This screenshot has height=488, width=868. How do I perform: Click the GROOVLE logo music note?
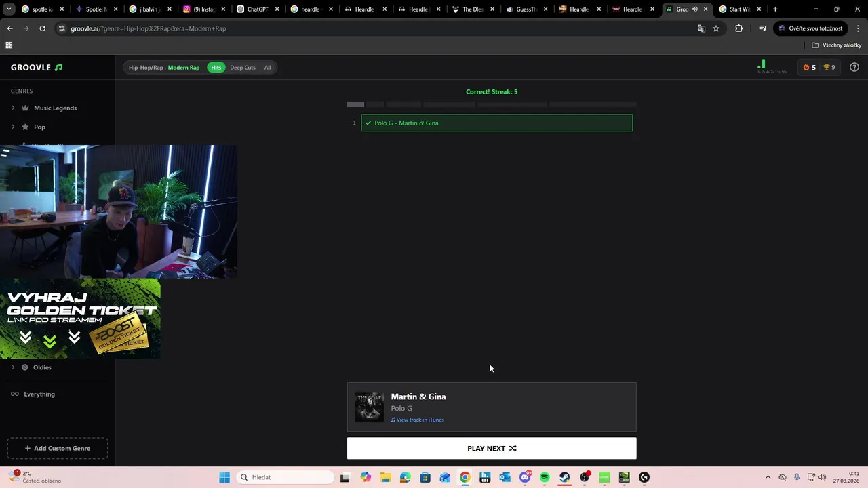point(58,68)
